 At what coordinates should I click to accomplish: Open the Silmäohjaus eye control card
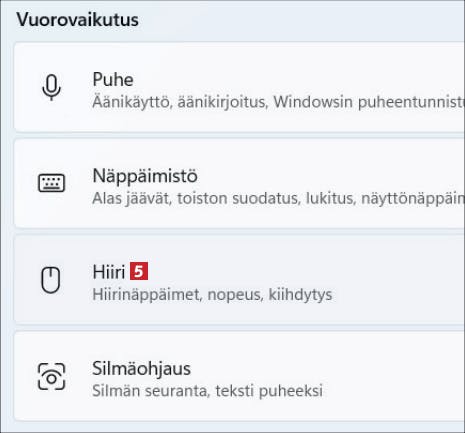[239, 376]
